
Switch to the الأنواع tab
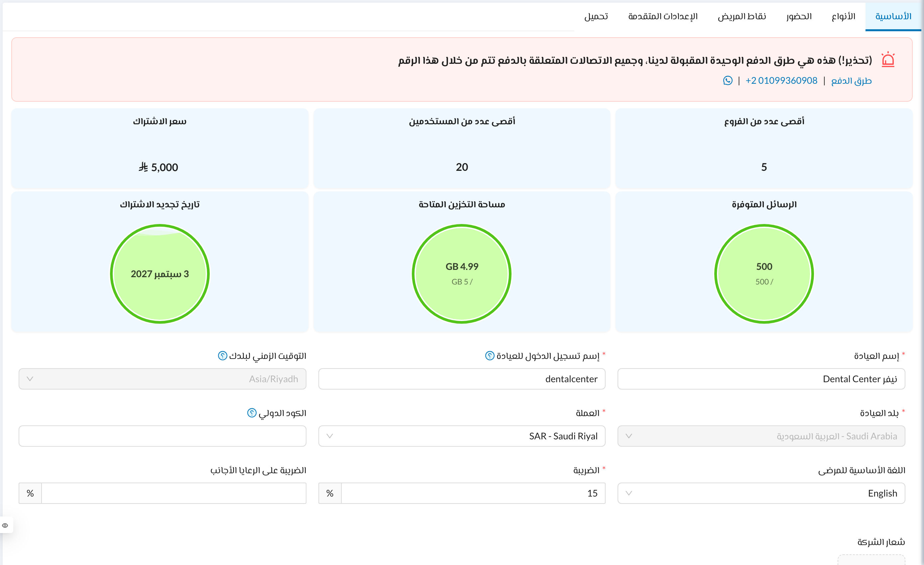click(x=843, y=17)
